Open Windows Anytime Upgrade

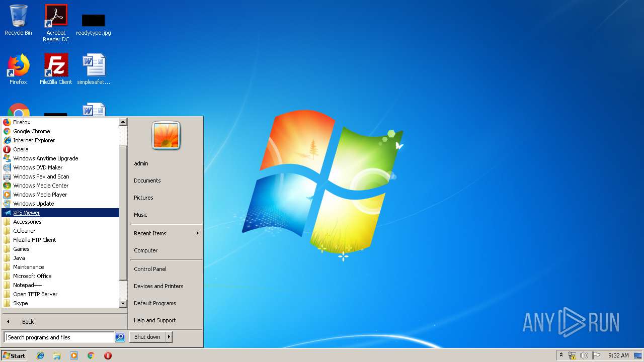[60, 158]
